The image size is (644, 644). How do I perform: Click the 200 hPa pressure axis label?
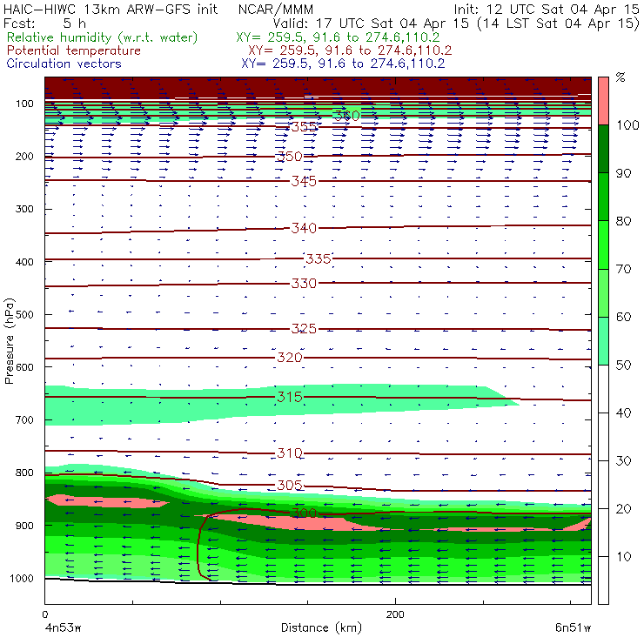point(24,157)
